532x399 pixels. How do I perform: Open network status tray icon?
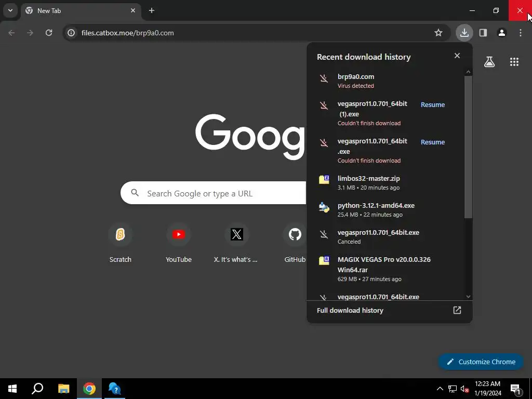(x=453, y=389)
